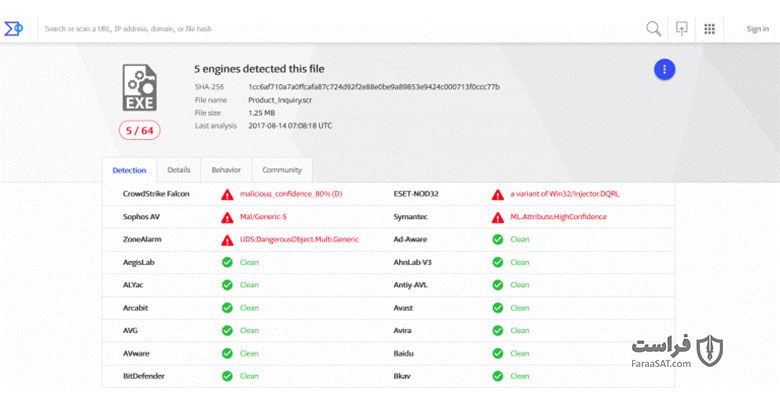Click the 1.25 MB file size value

(261, 113)
